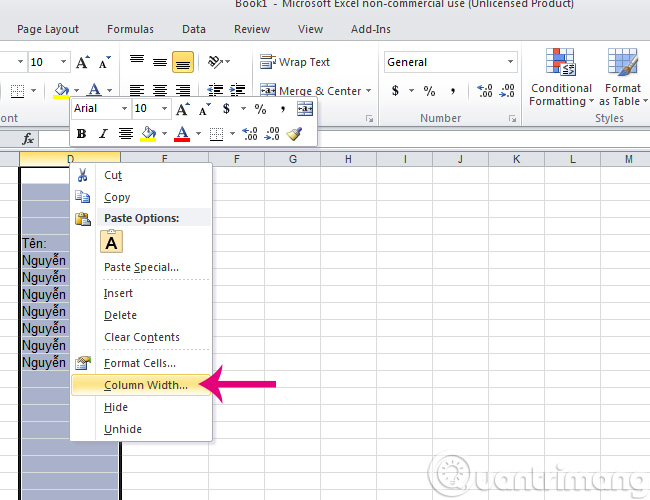Click mini toolbar Decrease Decimal
The image size is (650, 500).
[x=272, y=133]
